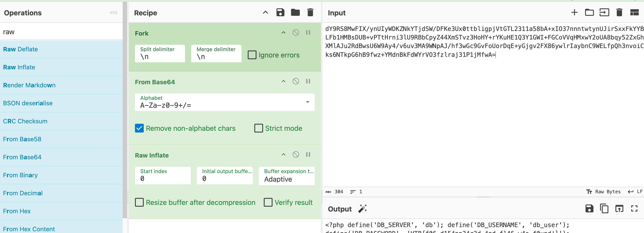Set breakpoint on Fork operation

pos(308,33)
